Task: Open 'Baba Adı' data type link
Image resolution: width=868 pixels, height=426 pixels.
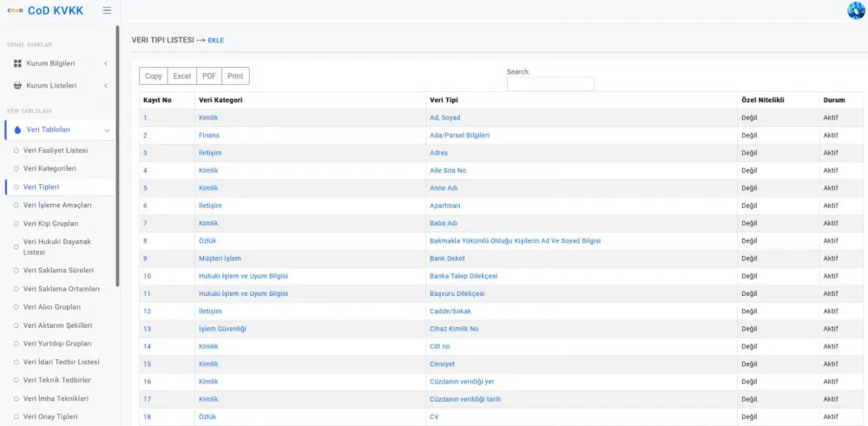Action: click(x=444, y=224)
